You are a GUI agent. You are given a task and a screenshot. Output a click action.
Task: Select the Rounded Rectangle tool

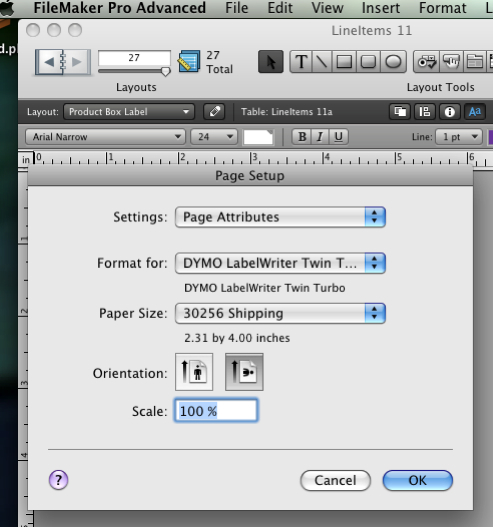(368, 62)
